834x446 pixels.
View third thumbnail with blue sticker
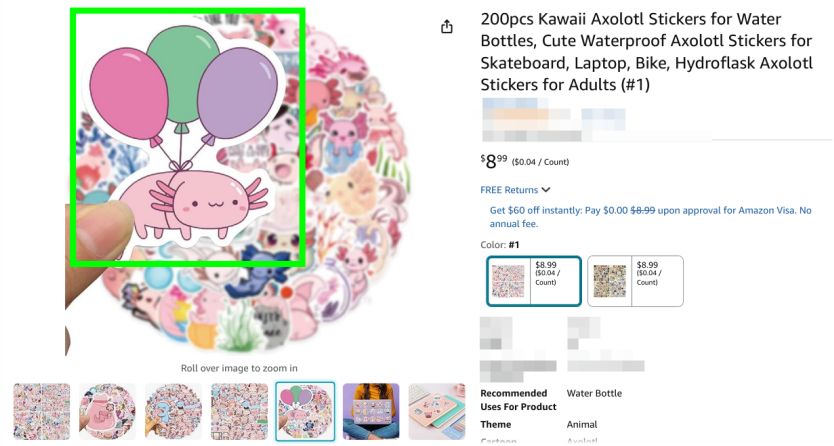pyautogui.click(x=173, y=411)
